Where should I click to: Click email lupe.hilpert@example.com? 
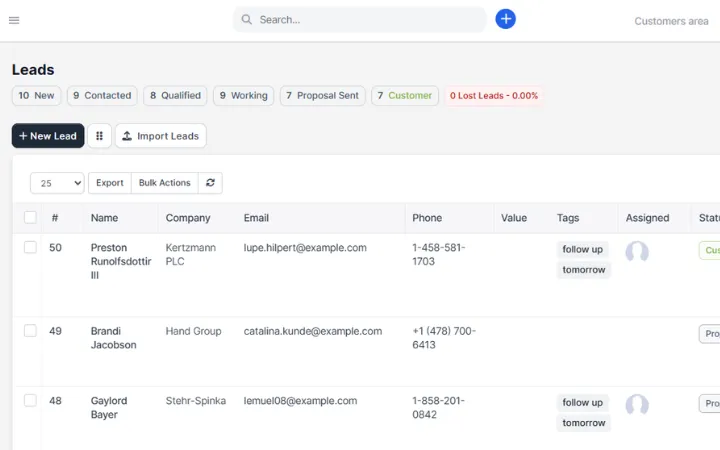click(x=305, y=248)
